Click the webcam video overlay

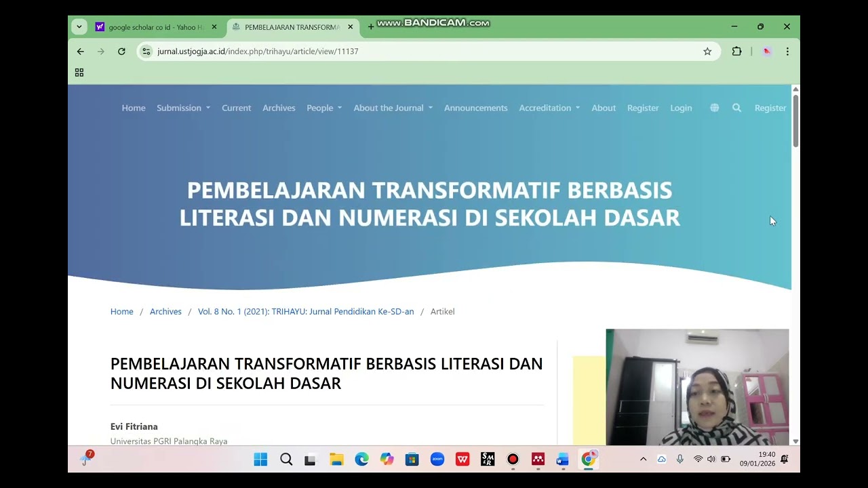[x=697, y=387]
